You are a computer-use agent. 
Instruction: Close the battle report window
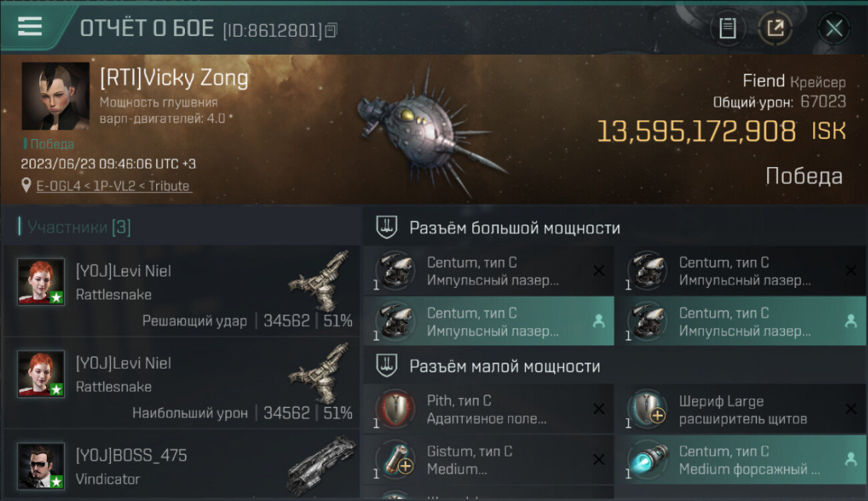coord(834,29)
